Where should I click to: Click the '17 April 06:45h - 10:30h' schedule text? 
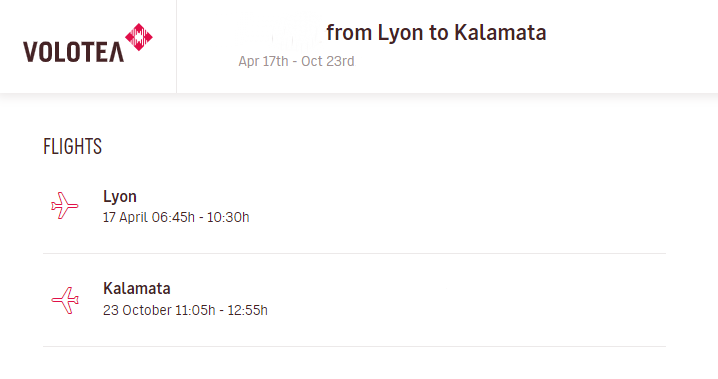(x=176, y=217)
